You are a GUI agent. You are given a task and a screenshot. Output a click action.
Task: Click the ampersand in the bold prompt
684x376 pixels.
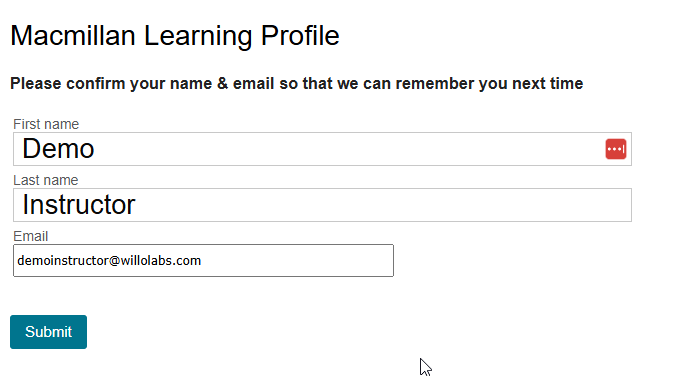[x=222, y=83]
